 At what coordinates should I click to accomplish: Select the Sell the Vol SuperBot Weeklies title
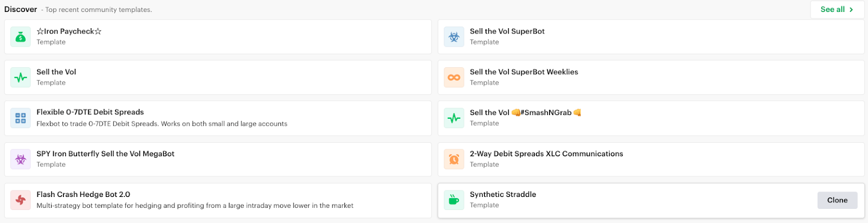(x=524, y=72)
